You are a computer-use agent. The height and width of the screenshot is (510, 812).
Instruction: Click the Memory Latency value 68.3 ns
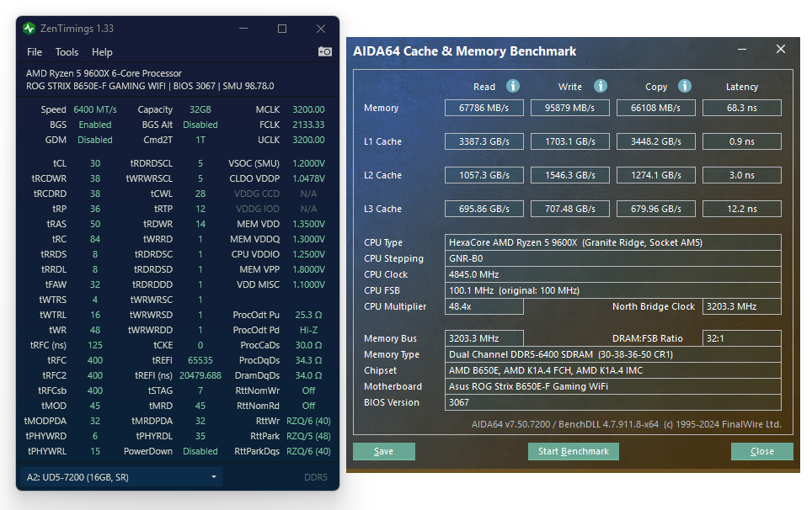742,108
